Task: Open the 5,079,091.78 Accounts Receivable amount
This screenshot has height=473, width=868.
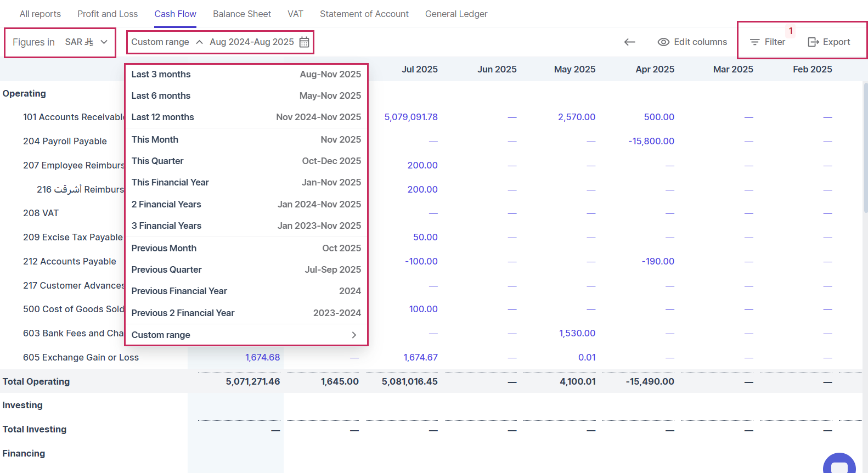Action: point(411,117)
